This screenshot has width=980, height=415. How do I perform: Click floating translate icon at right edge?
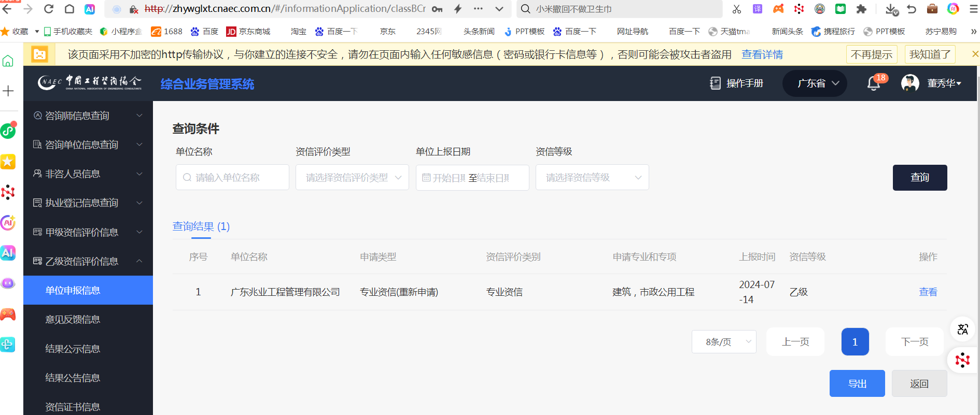[x=963, y=330]
